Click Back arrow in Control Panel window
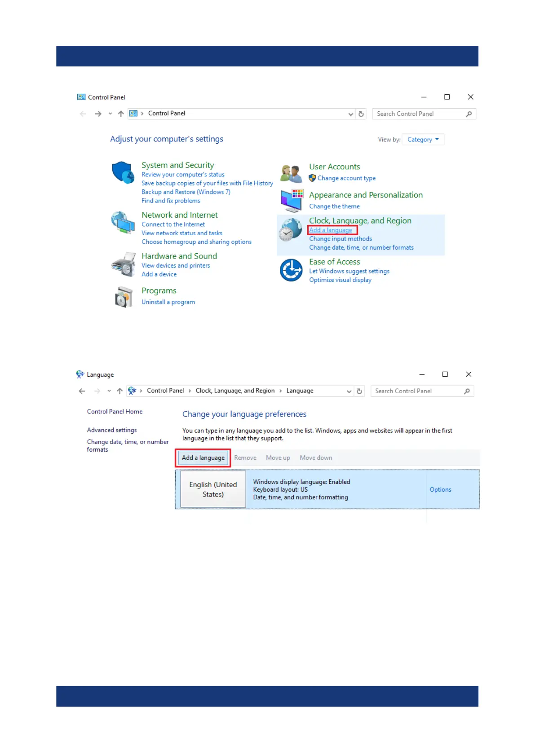 pyautogui.click(x=83, y=114)
